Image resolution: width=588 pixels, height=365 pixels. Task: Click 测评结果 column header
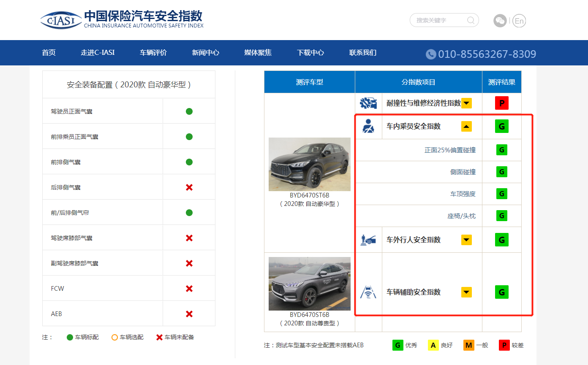coord(502,82)
